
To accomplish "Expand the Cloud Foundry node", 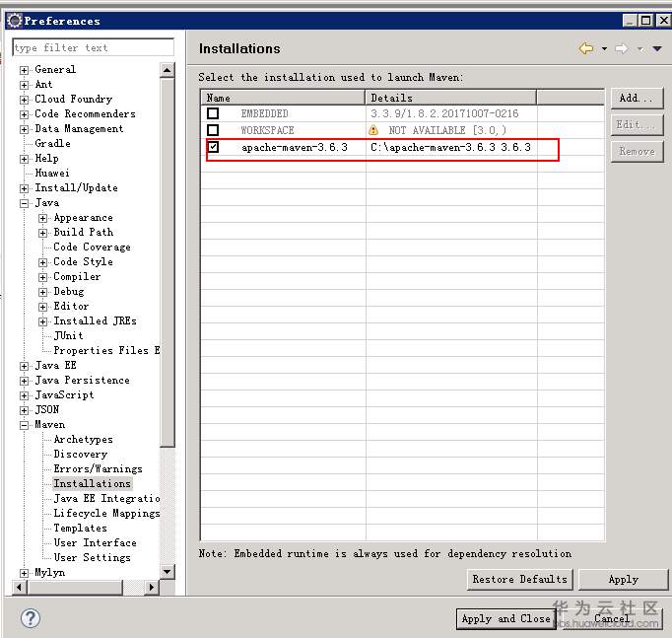I will (x=25, y=100).
